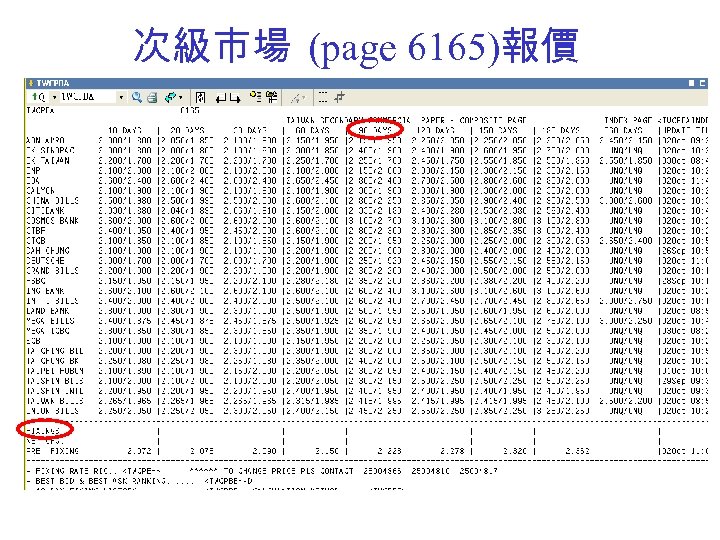Click the greyed-out chart tool icon

pyautogui.click(x=298, y=98)
